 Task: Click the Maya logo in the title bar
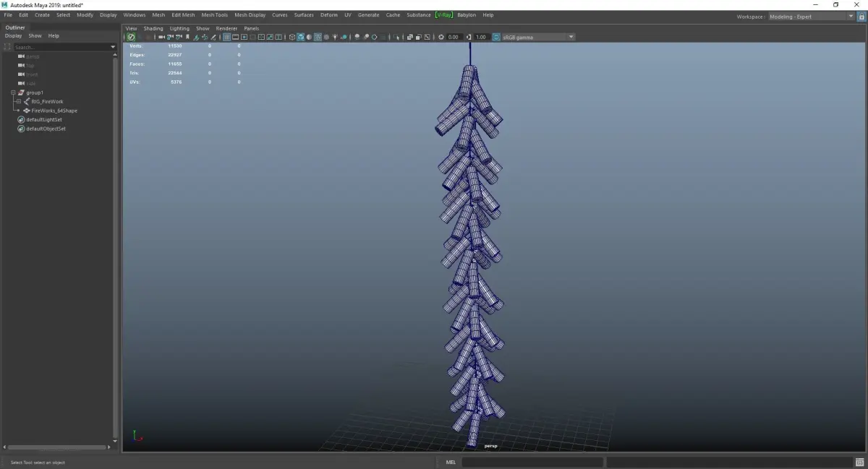[x=5, y=5]
